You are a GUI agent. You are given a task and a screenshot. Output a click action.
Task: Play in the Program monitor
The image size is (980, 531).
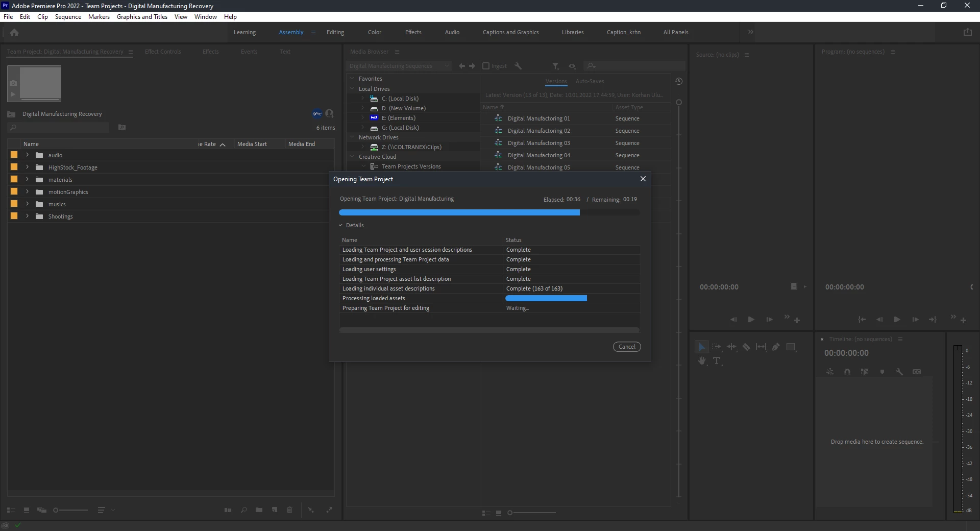(897, 320)
